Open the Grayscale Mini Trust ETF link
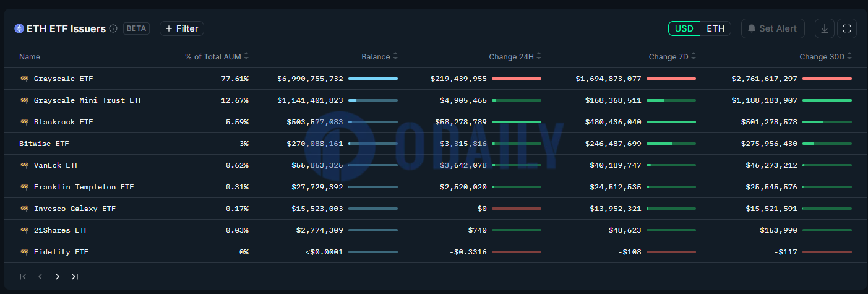This screenshot has width=868, height=294. click(88, 100)
